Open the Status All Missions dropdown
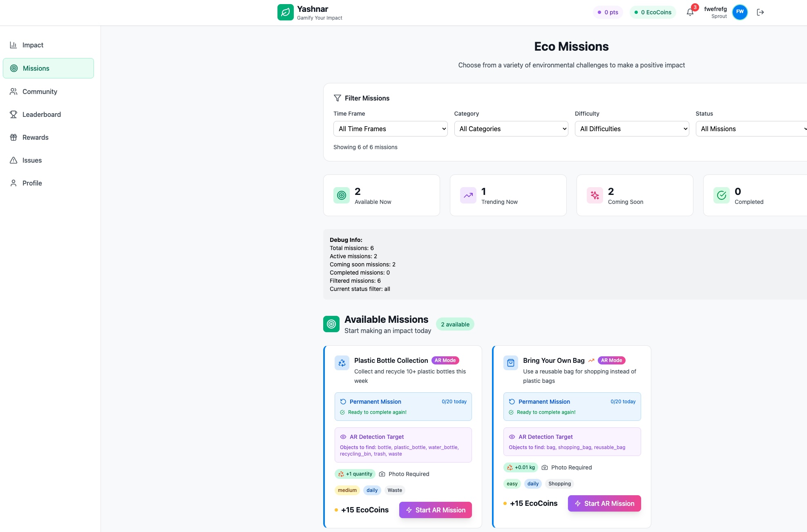The image size is (807, 532). click(752, 129)
